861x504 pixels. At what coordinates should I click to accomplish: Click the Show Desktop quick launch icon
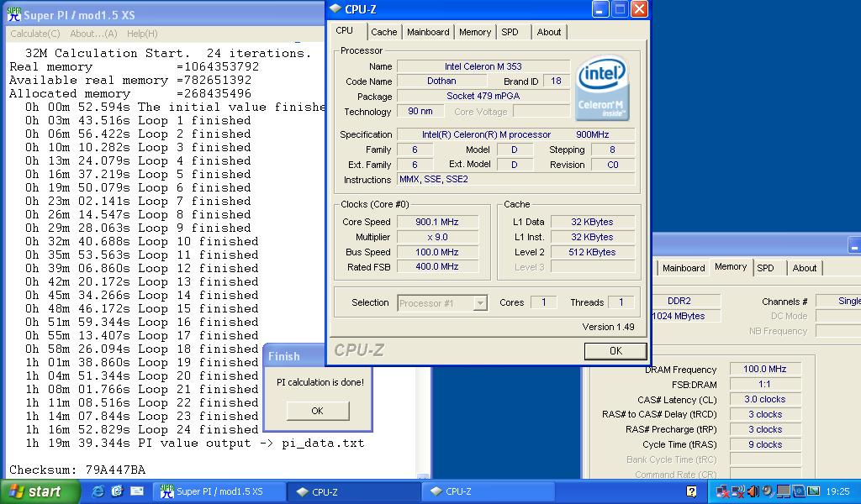click(x=137, y=491)
